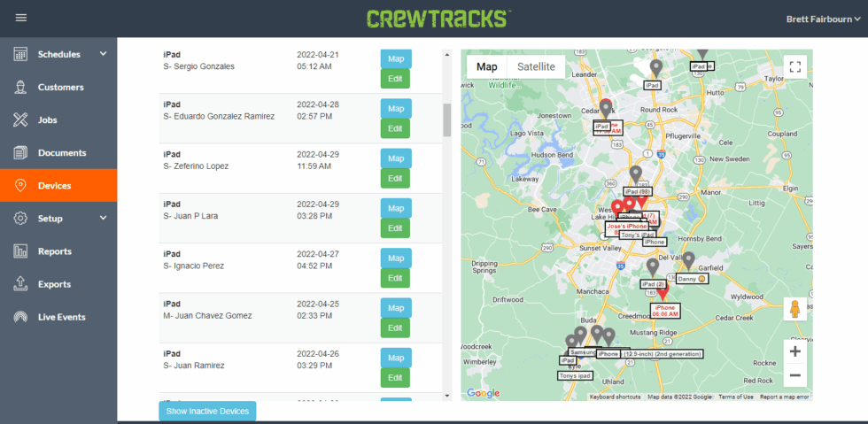The width and height of the screenshot is (868, 424).
Task: Expand the Setup submenu
Action: coord(103,219)
